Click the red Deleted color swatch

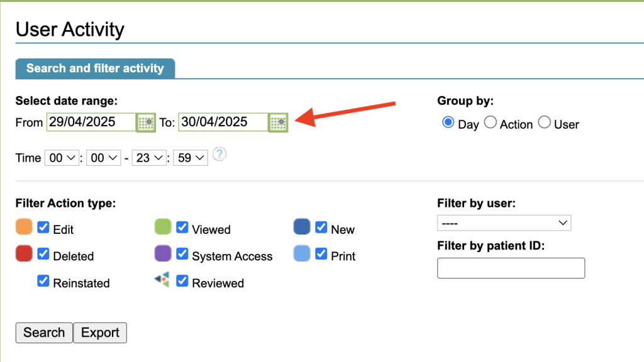pyautogui.click(x=24, y=254)
